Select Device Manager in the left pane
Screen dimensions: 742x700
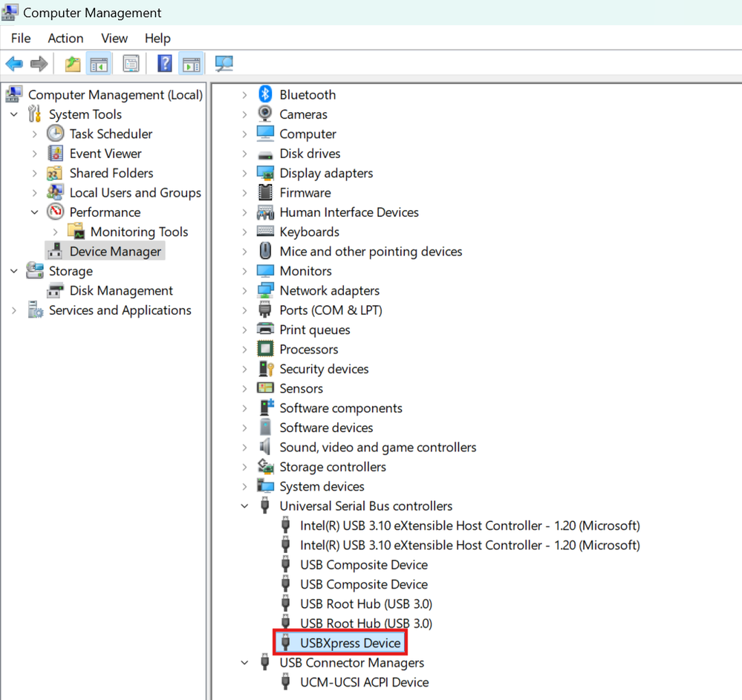[113, 251]
